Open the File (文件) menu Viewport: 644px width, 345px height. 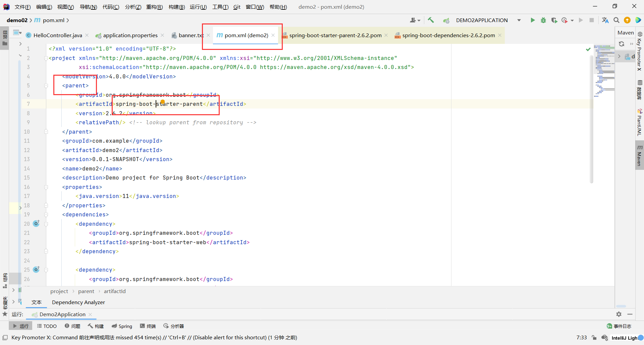tap(22, 7)
